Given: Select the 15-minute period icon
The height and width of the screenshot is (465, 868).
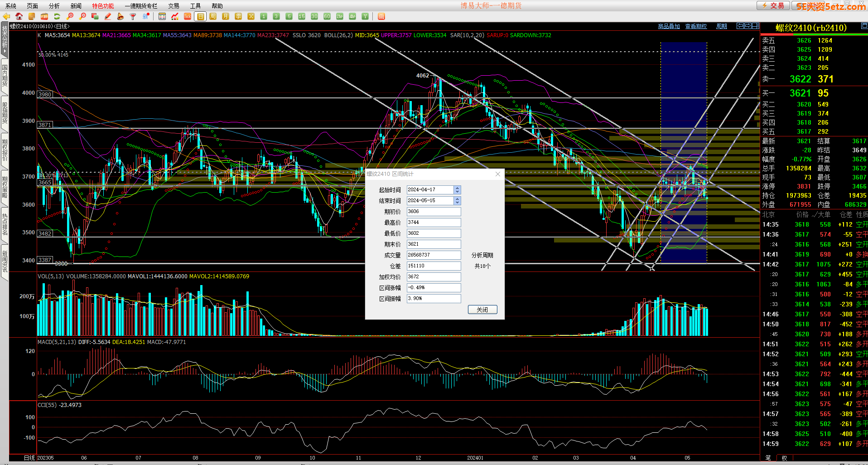Looking at the screenshot, I should tap(302, 16).
